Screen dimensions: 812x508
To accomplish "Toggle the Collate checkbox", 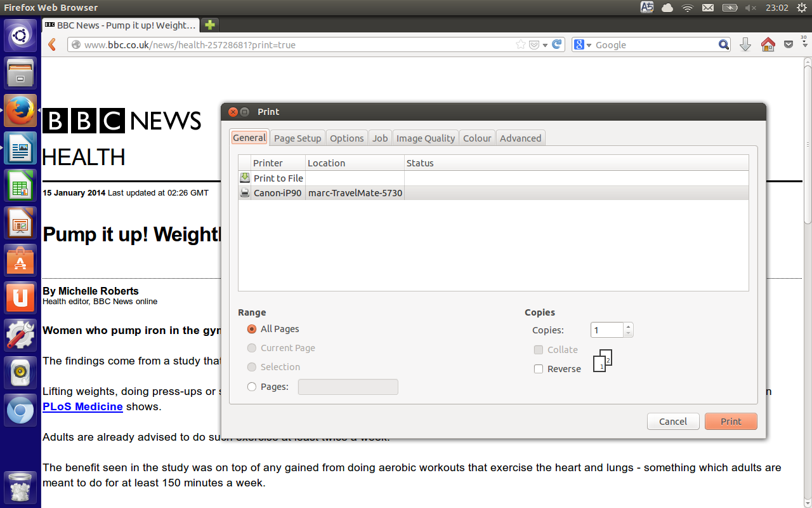I will coord(539,350).
